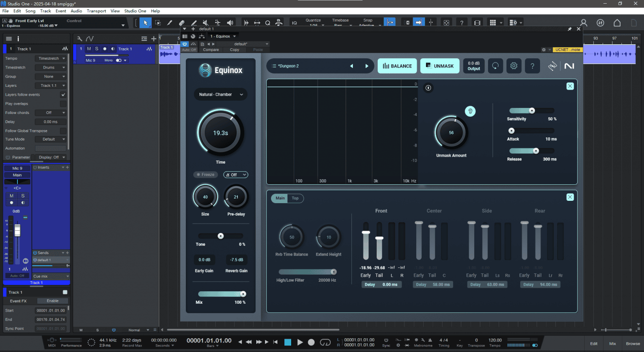Open the Song menu
Viewport: 644px width, 352px height.
coord(30,11)
